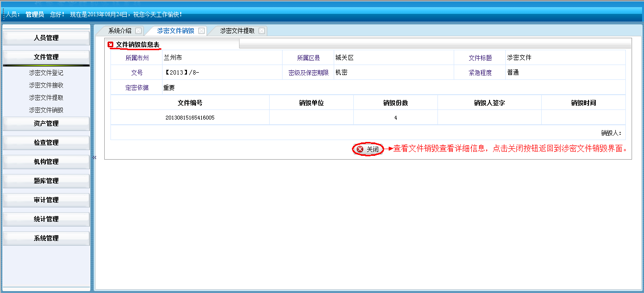Click the value 城关区

point(344,58)
